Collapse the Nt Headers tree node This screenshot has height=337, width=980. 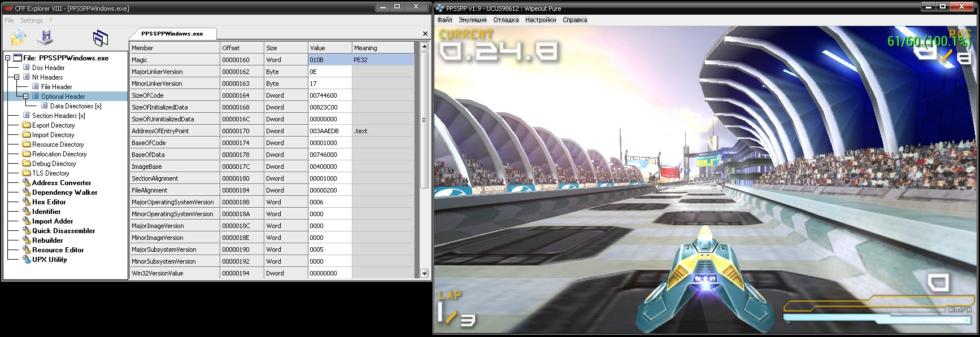[16, 77]
